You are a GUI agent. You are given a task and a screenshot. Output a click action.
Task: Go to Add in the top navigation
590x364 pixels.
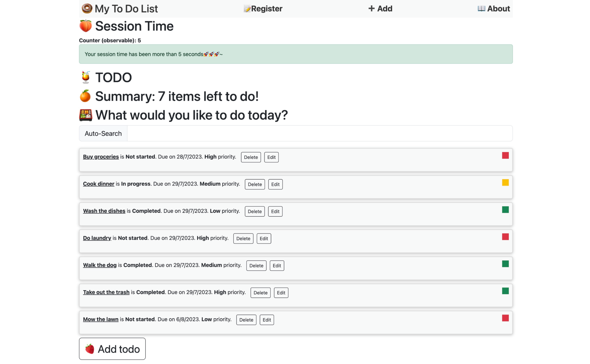380,9
